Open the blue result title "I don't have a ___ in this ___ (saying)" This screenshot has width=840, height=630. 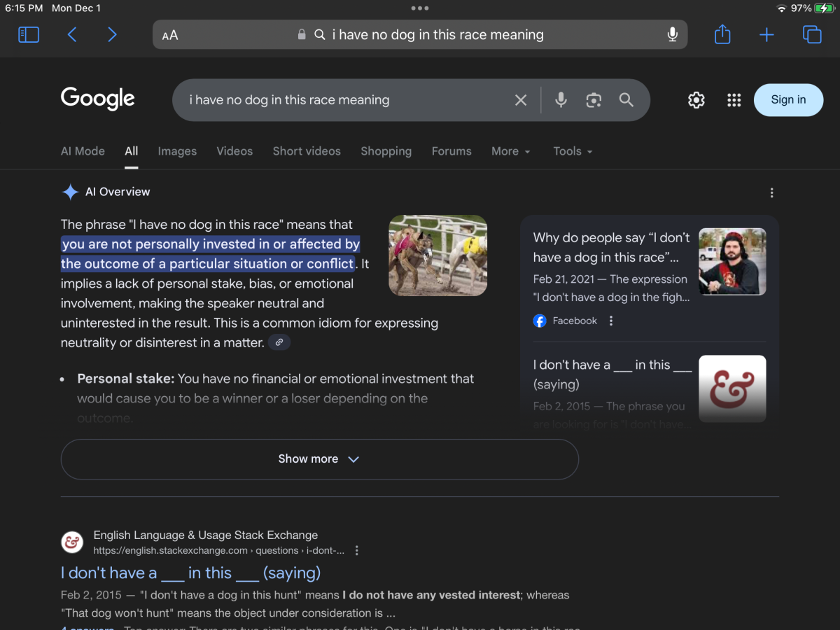point(190,573)
